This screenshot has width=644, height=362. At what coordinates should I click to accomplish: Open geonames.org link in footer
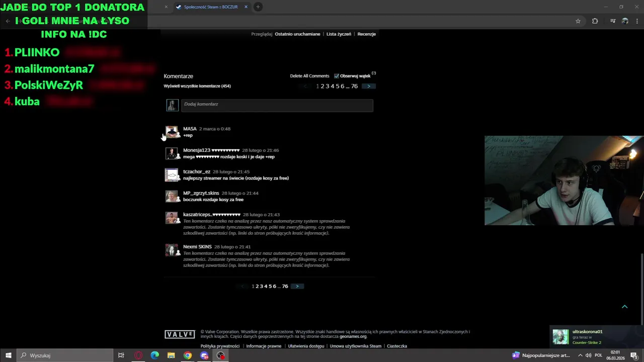353,336
